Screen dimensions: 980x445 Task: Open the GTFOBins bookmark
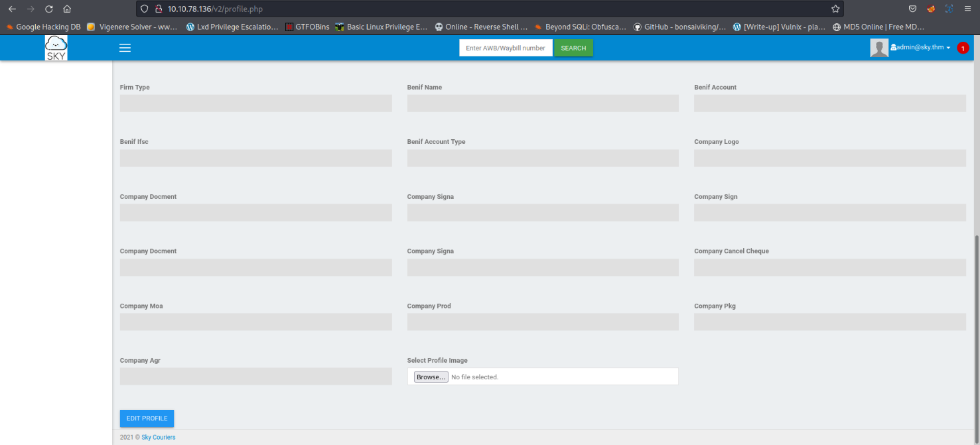[307, 27]
